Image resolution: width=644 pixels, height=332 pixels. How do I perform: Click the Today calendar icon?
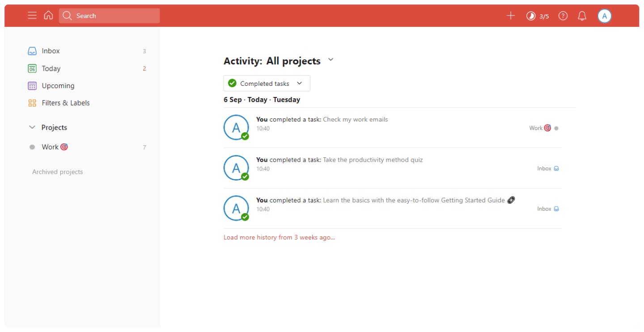32,68
